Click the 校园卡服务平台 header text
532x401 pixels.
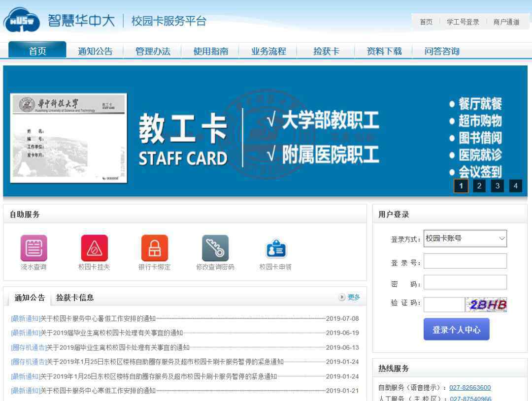click(x=168, y=21)
